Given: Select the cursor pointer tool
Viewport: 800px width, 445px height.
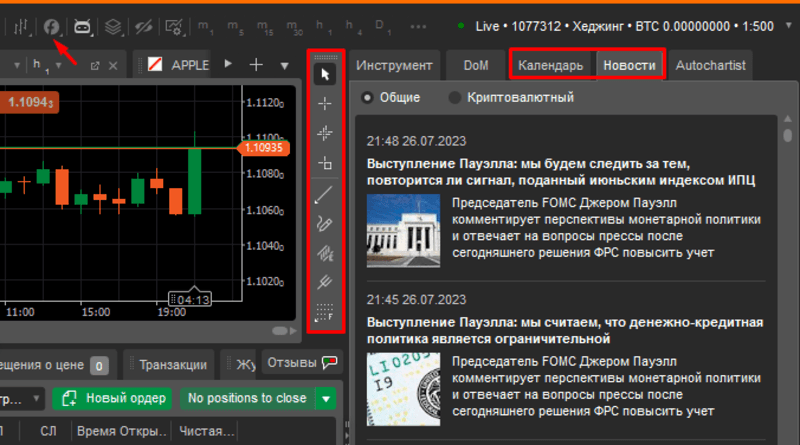Looking at the screenshot, I should tap(325, 75).
